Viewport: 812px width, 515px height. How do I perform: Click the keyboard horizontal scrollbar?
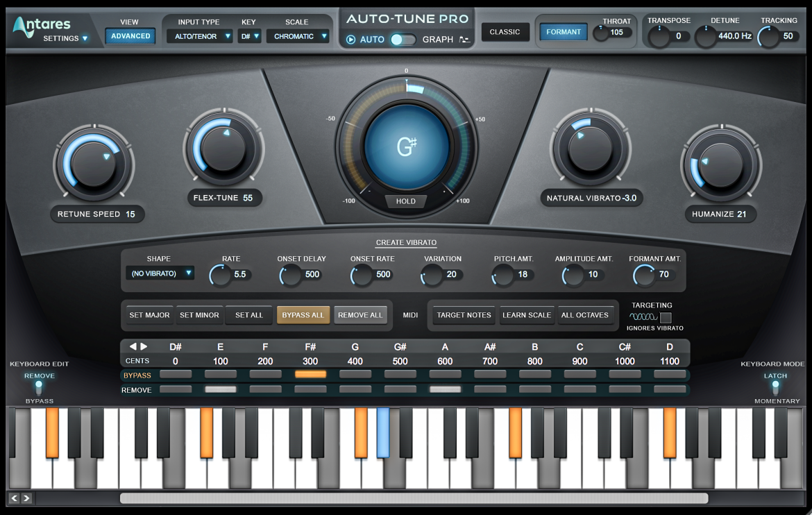click(414, 498)
